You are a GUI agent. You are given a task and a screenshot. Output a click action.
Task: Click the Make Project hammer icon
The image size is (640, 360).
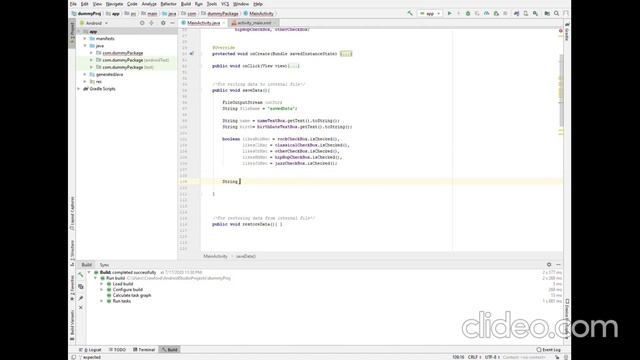pos(410,13)
